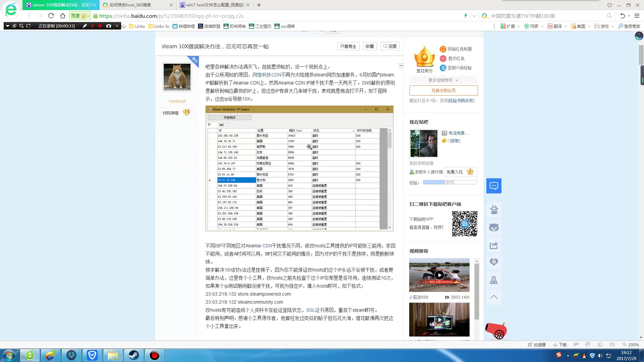Click the video recommendations scrollbar
This screenshot has height=362, width=644.
(x=477, y=292)
